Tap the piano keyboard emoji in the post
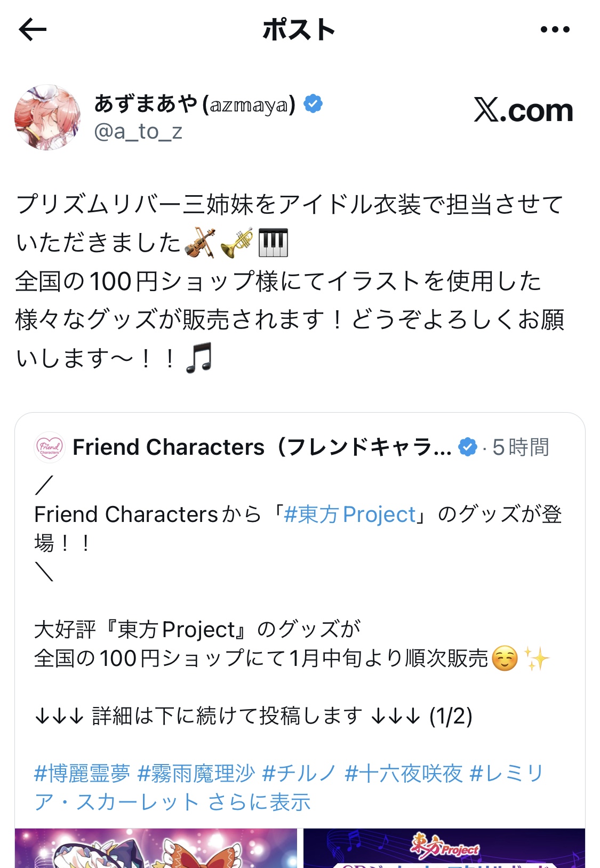This screenshot has width=600, height=868. [x=273, y=243]
